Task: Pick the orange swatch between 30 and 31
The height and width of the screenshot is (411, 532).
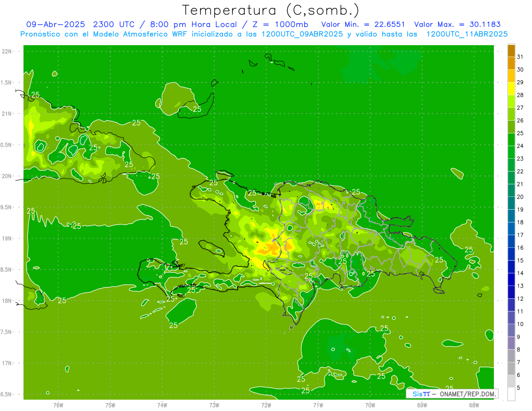Action: tap(511, 63)
